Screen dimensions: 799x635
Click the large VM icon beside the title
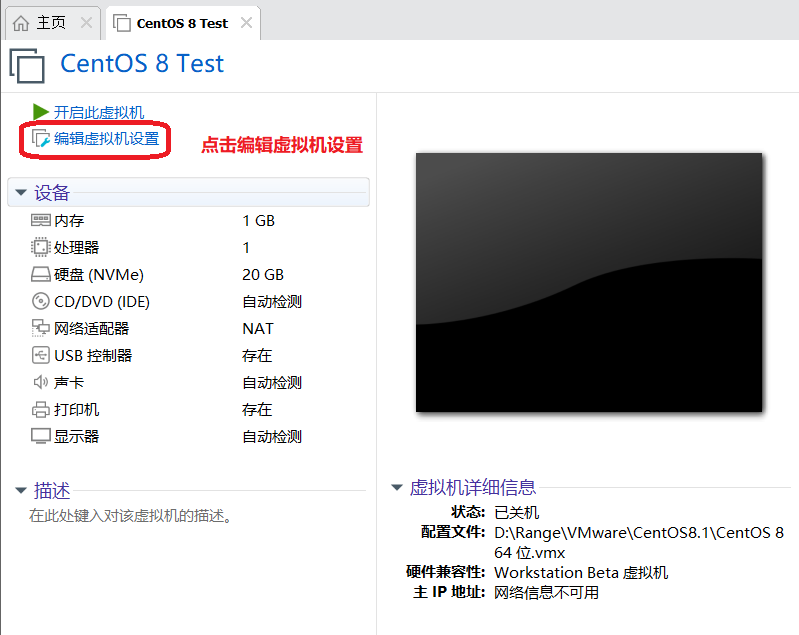point(27,65)
